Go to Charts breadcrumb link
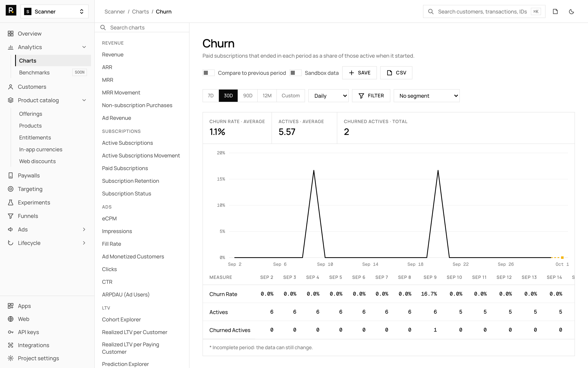588x368 pixels. coord(140,11)
